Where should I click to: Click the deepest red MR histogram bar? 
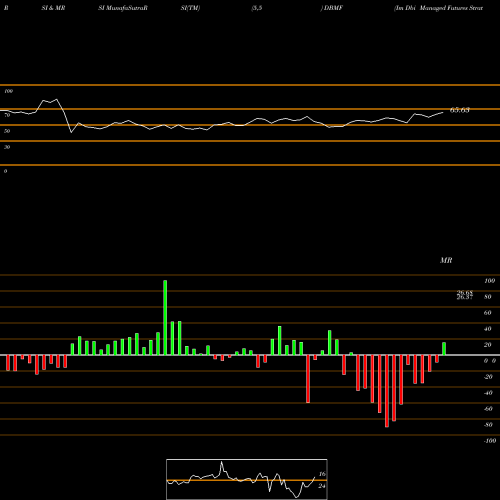click(387, 391)
